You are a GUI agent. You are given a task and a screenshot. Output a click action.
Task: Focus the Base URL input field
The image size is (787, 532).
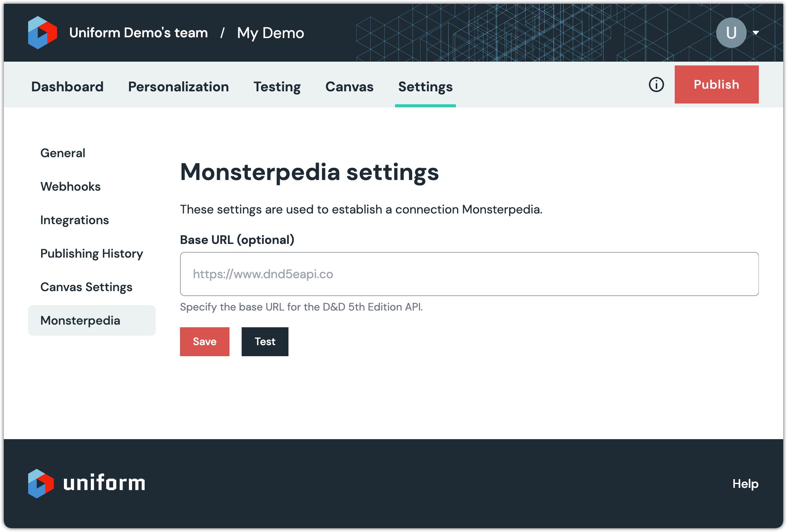click(469, 274)
